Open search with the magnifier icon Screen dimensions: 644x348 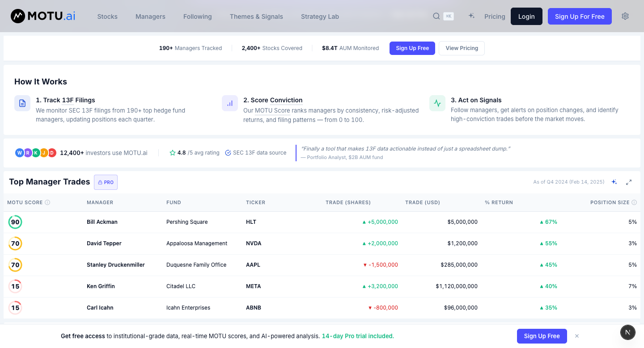click(x=436, y=17)
